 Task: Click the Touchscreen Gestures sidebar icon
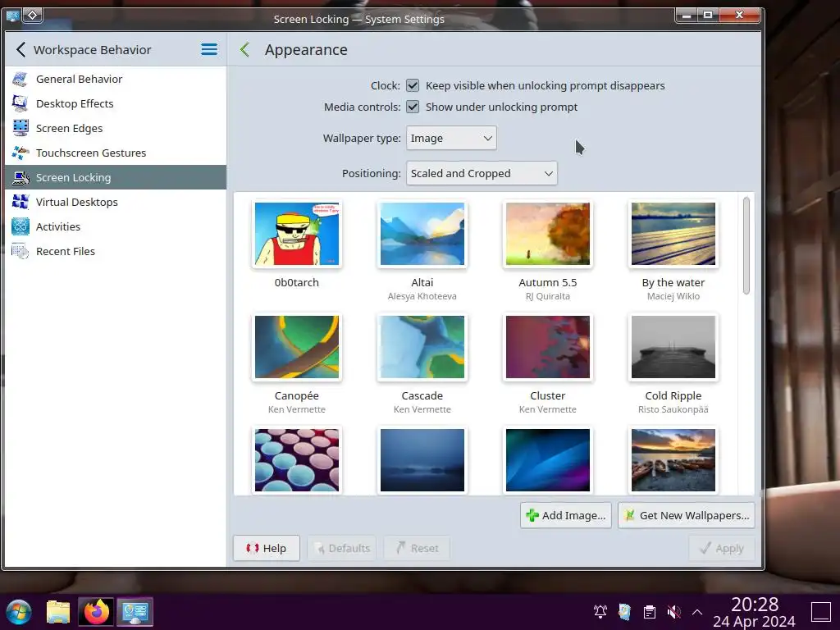21,153
